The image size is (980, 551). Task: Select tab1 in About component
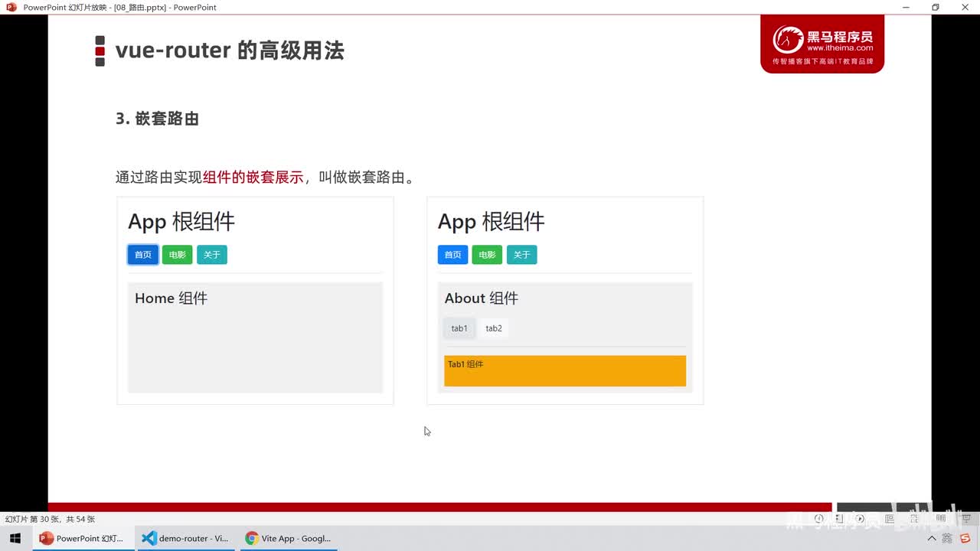(459, 328)
